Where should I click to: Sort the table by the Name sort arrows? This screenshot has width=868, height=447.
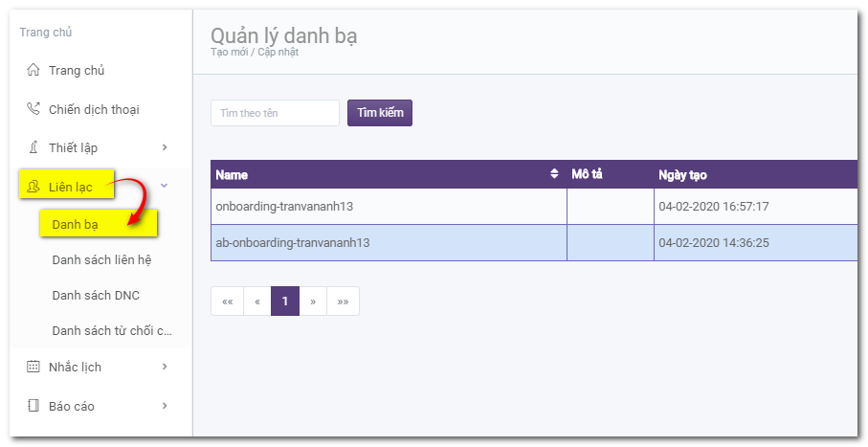pyautogui.click(x=554, y=174)
